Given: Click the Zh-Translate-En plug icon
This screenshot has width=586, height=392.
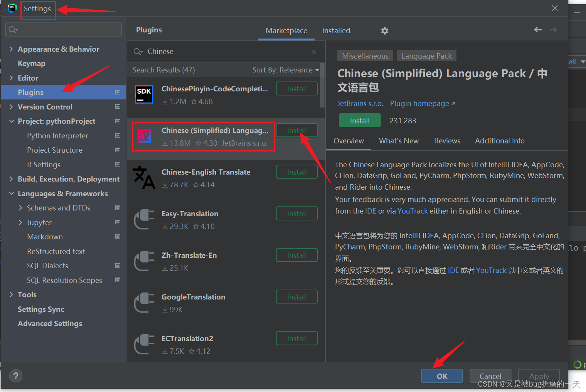Looking at the screenshot, I should [x=144, y=261].
